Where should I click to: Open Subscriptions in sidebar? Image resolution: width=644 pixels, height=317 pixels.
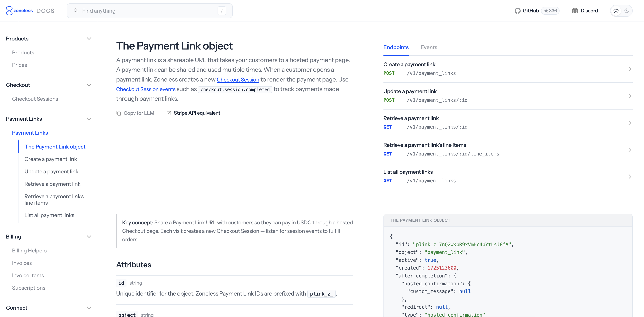(x=28, y=288)
